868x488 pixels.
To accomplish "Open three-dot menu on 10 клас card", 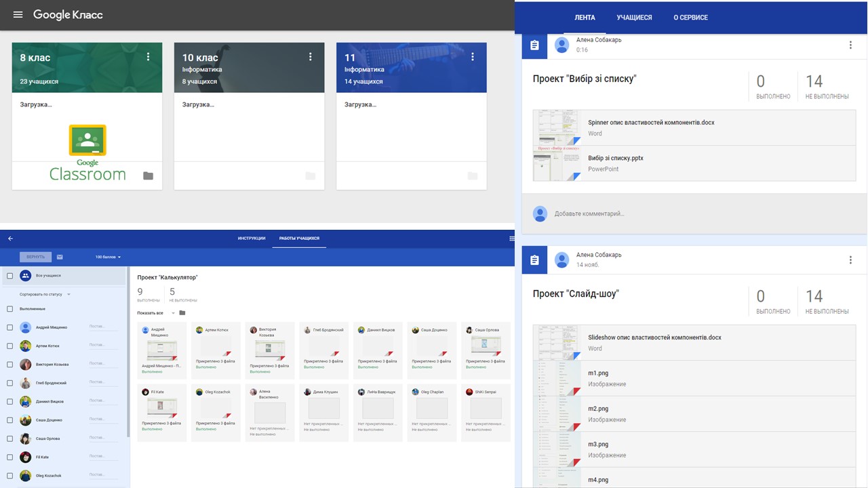I will point(311,57).
